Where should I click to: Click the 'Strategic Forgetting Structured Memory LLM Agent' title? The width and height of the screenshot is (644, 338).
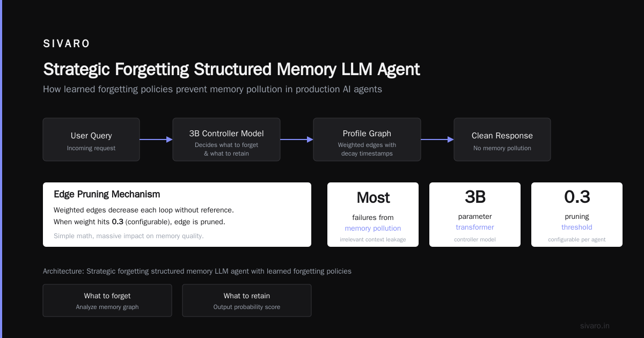point(231,69)
